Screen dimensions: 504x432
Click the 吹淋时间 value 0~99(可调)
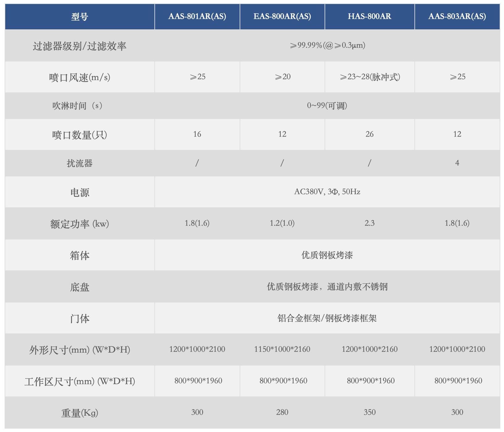coord(329,106)
